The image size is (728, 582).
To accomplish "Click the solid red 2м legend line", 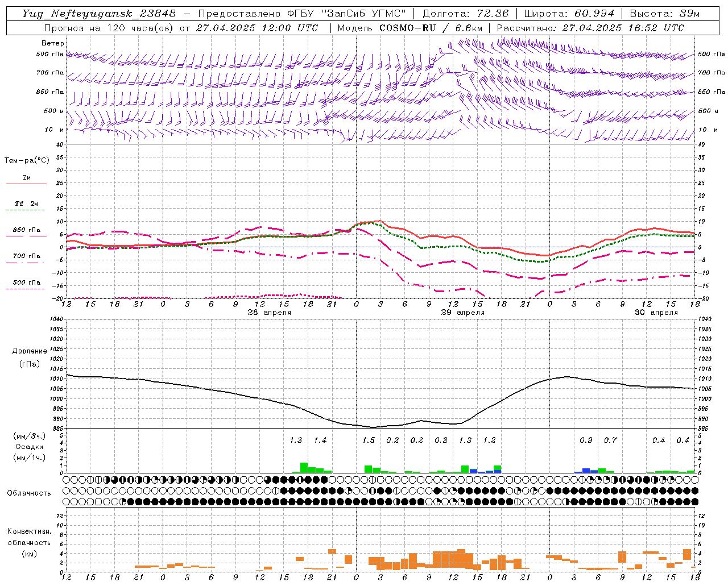I will point(26,184).
